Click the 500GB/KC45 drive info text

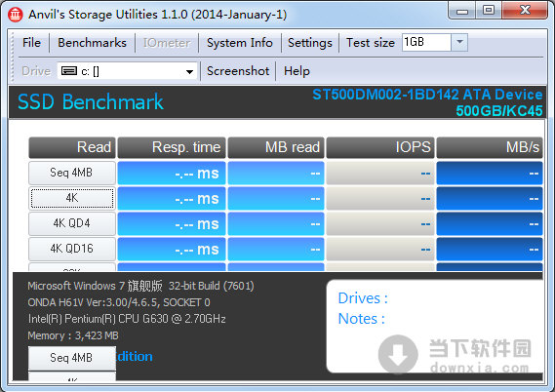(x=499, y=111)
